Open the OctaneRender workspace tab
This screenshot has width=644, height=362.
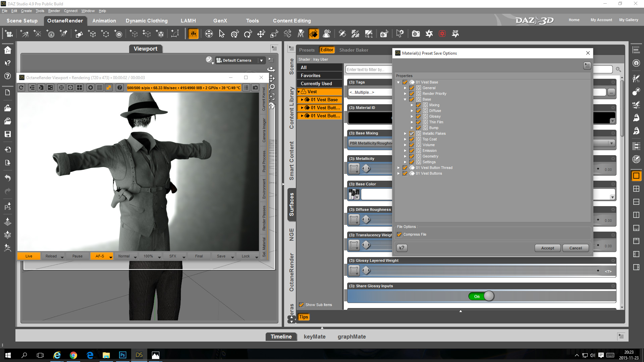click(x=65, y=21)
